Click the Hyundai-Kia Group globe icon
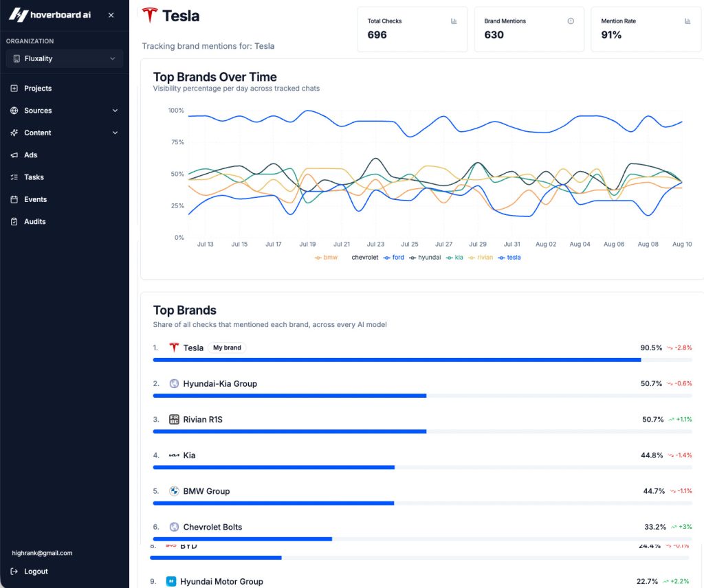The width and height of the screenshot is (704, 588). click(174, 383)
